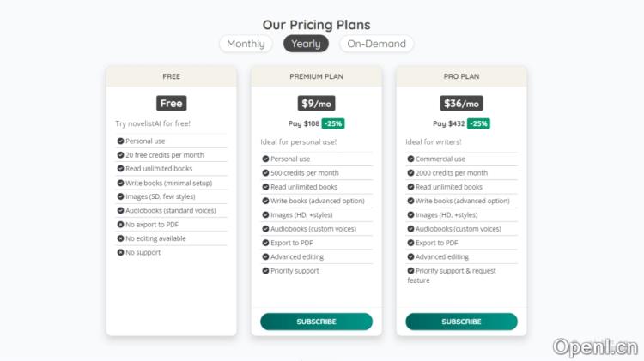Subscribe to the Pro Plan
Screen dimensions: 644x361
click(x=461, y=322)
